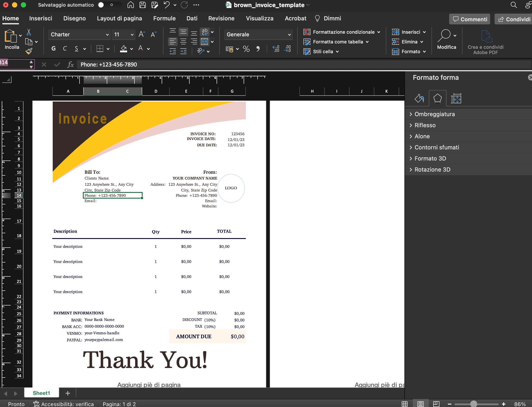The width and height of the screenshot is (532, 407).
Task: Click the Cut scissors icon
Action: 29,32
